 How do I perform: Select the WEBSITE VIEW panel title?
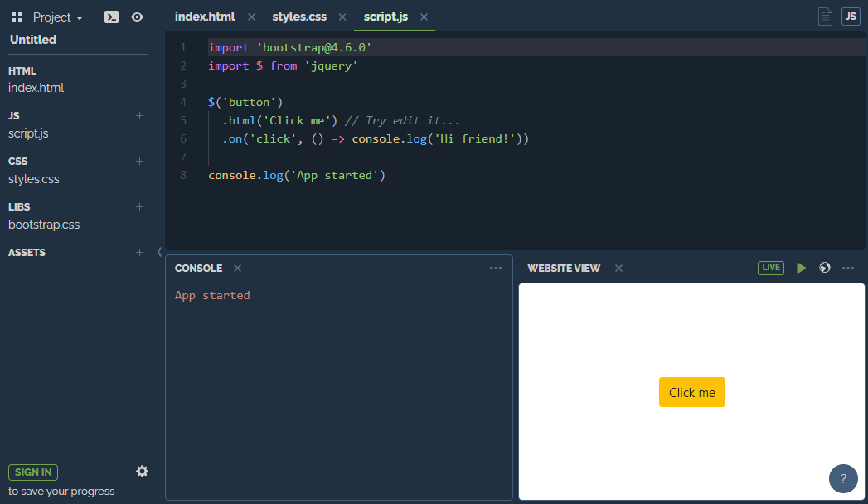coord(564,269)
